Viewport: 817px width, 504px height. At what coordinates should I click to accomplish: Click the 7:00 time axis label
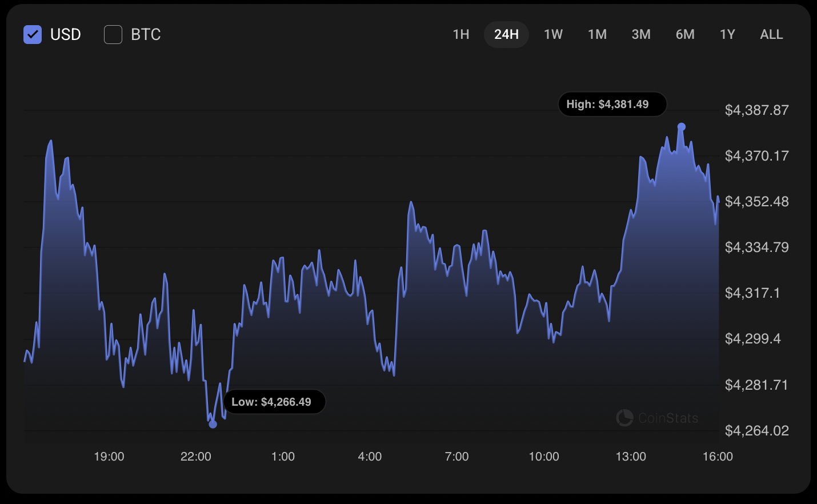pos(456,457)
